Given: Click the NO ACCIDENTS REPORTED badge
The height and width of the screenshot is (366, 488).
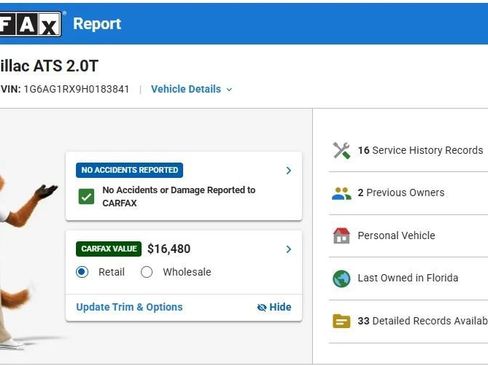Looking at the screenshot, I should (129, 170).
